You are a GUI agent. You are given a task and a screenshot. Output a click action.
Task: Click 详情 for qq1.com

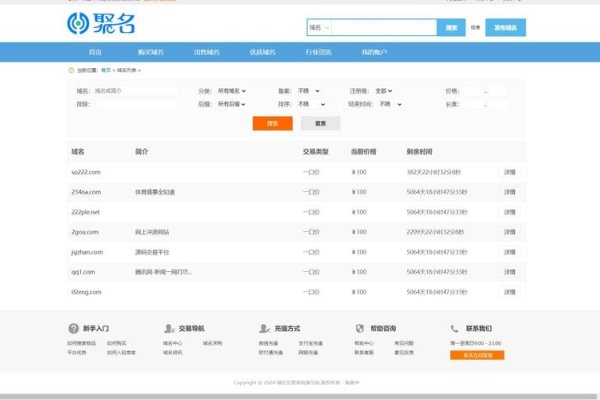510,272
